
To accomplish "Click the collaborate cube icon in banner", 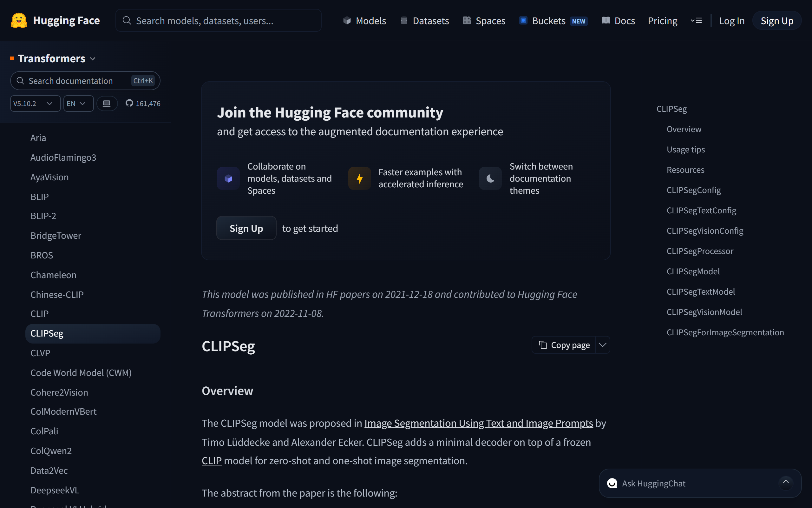I will click(228, 178).
